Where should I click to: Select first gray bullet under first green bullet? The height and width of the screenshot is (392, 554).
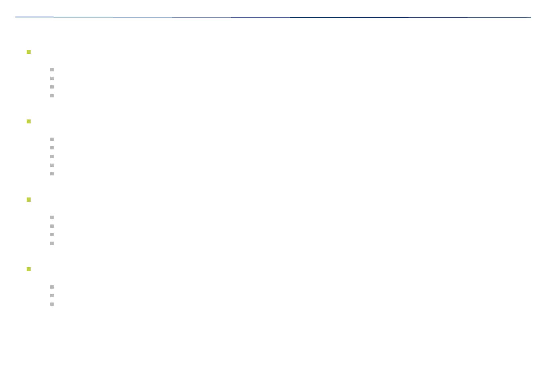[52, 69]
